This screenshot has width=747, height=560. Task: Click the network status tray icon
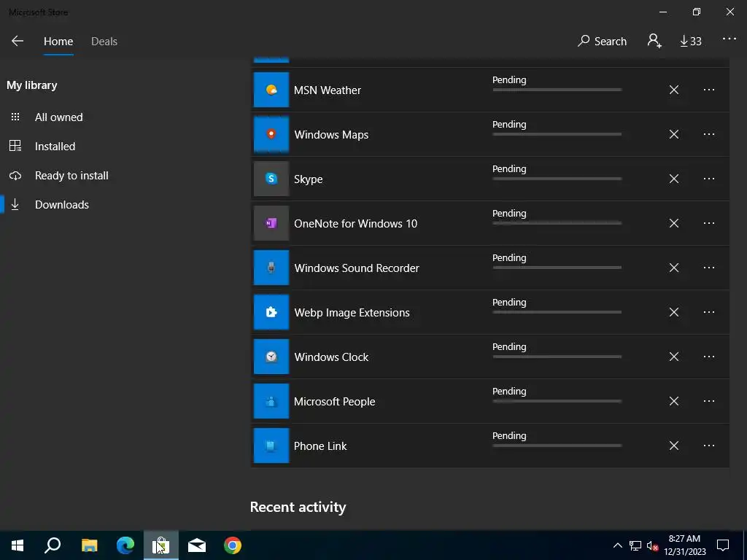click(635, 545)
